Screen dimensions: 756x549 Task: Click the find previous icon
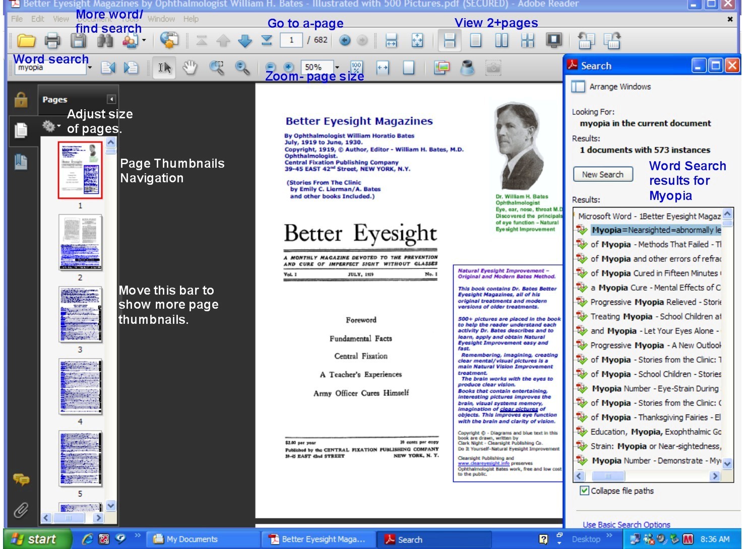[108, 67]
